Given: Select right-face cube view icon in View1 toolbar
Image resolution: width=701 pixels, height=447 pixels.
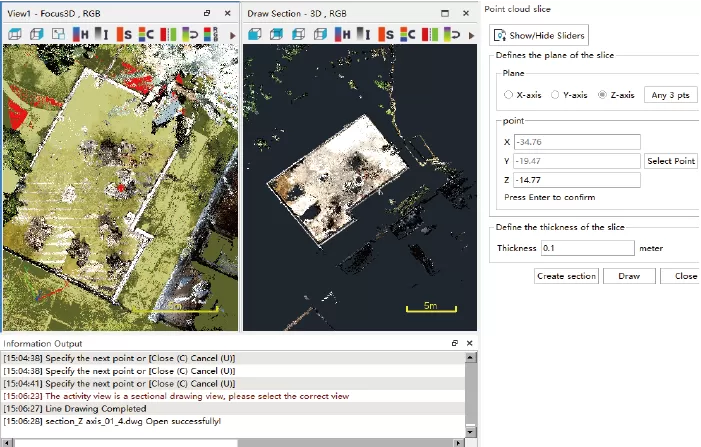Looking at the screenshot, I should [37, 34].
